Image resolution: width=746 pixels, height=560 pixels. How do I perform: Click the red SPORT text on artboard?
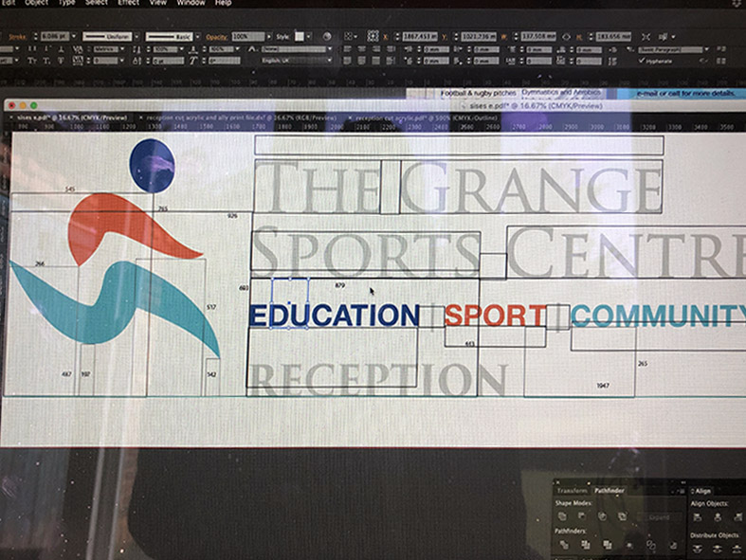tap(495, 315)
